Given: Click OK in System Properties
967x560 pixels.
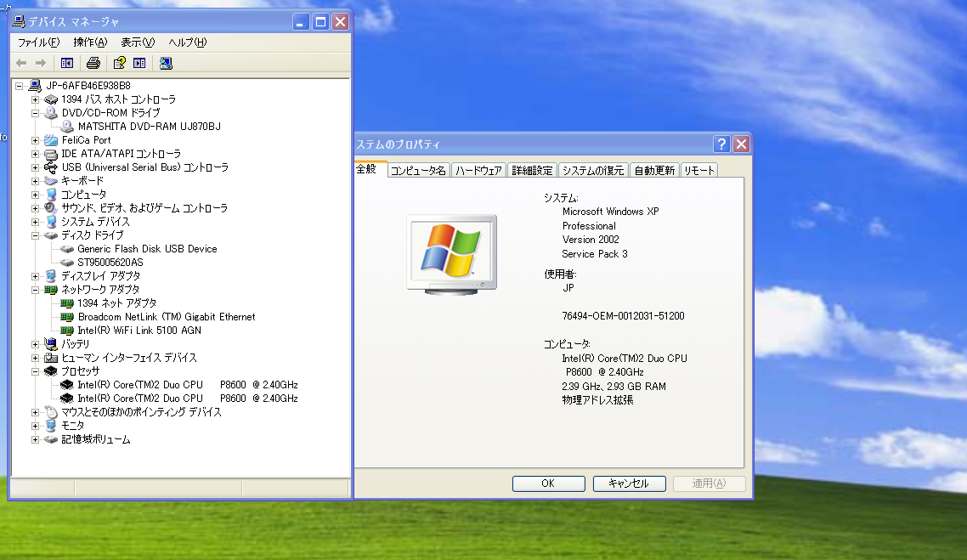Looking at the screenshot, I should [x=548, y=484].
